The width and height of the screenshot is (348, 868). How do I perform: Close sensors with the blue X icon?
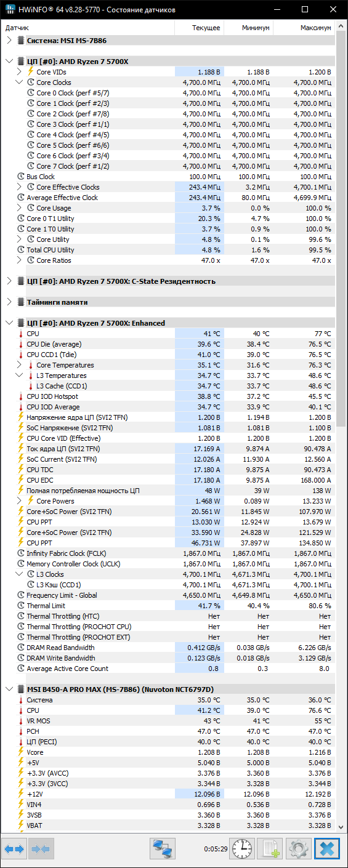327,849
